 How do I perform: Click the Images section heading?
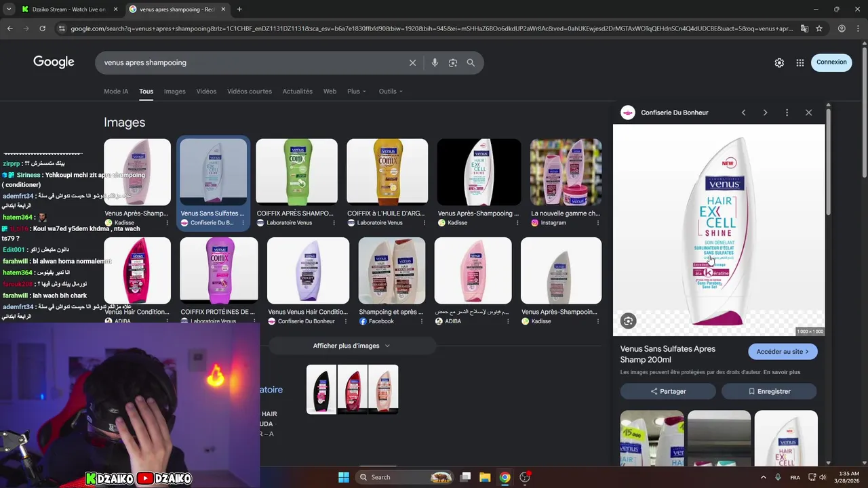[124, 123]
